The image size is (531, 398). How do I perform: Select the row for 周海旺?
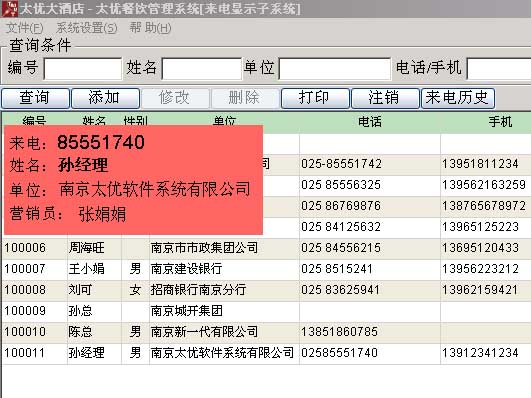[267, 248]
